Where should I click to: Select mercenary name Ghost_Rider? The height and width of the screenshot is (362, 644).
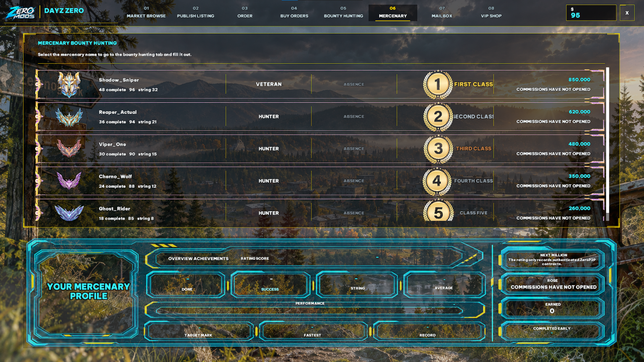click(114, 209)
